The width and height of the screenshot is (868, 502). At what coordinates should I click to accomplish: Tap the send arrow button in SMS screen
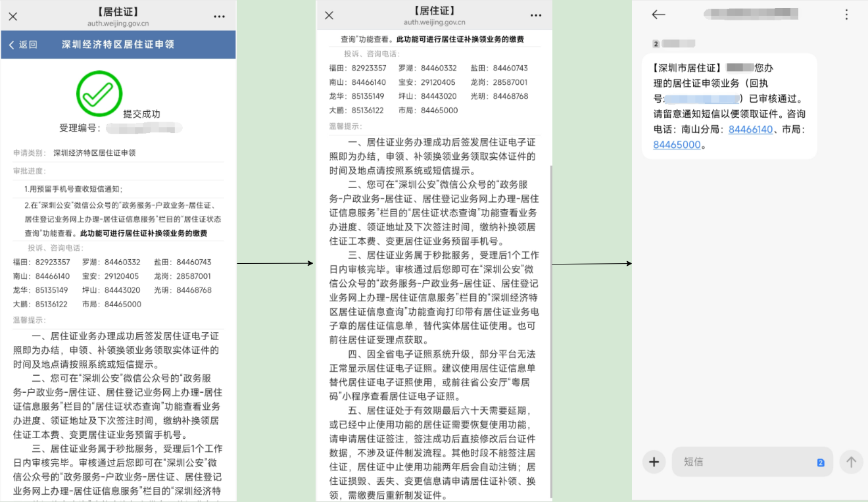point(851,462)
